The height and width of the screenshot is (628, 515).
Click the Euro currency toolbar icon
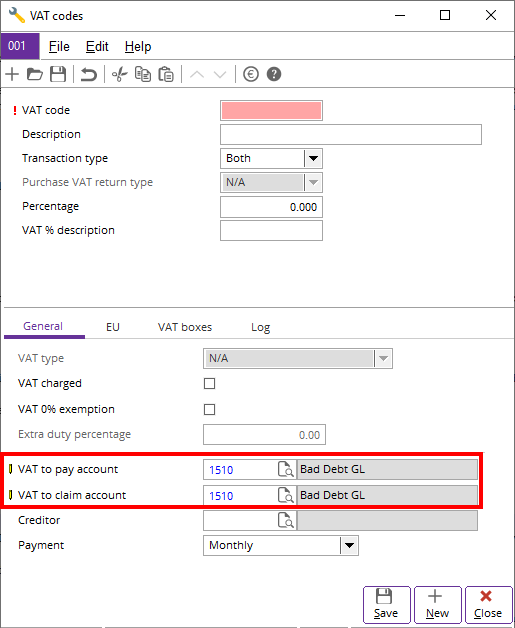coord(251,74)
